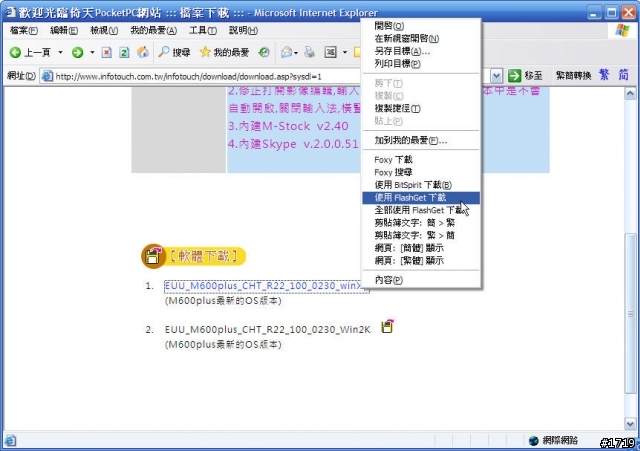Click the vertical scrollbar thumb
The width and height of the screenshot is (640, 451).
[x=630, y=313]
